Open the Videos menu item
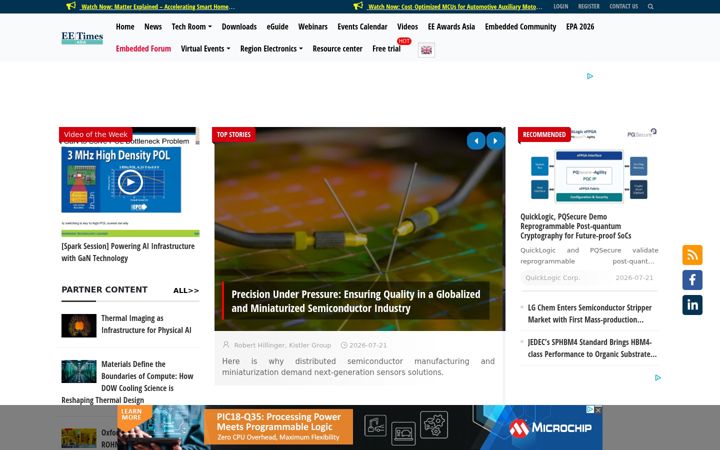The width and height of the screenshot is (720, 450). coord(407,27)
